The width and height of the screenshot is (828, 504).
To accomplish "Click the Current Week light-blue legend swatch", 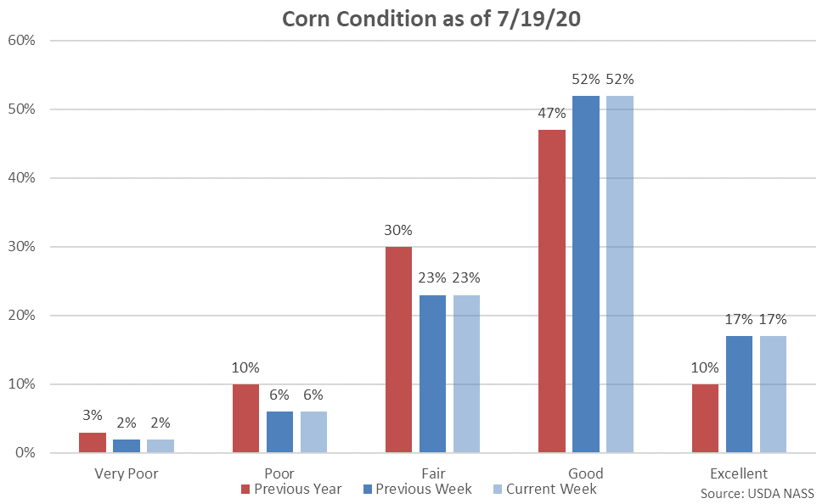I will tap(497, 490).
